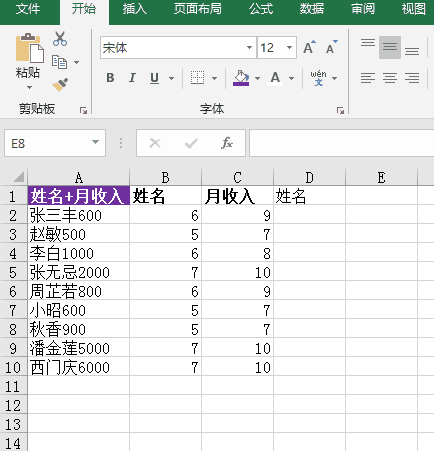Screen dimensions: 434x451
Task: Apply cell borders icon
Action: tap(197, 78)
